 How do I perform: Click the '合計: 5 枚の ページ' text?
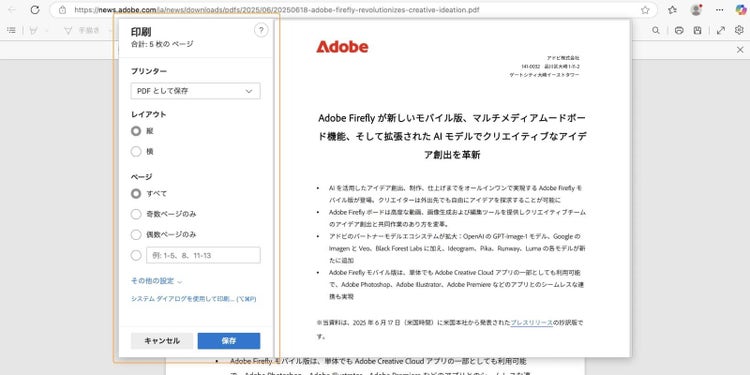(162, 44)
